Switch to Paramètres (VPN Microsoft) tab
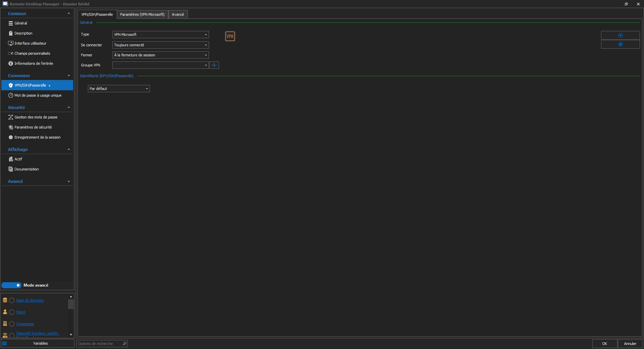 (x=142, y=14)
